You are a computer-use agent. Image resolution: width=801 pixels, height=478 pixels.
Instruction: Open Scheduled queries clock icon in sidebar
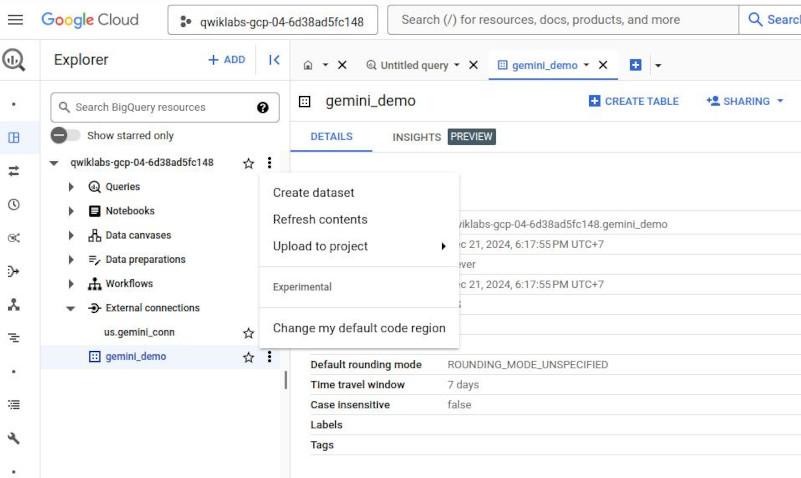pyautogui.click(x=14, y=205)
